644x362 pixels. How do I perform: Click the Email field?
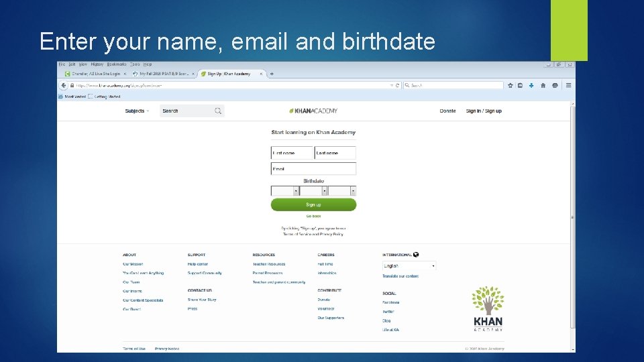[313, 169]
